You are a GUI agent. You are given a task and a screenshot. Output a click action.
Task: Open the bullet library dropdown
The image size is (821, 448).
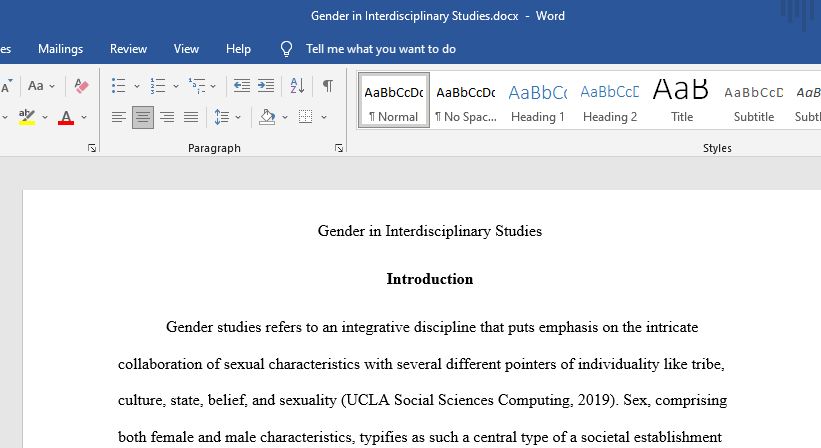pyautogui.click(x=137, y=86)
